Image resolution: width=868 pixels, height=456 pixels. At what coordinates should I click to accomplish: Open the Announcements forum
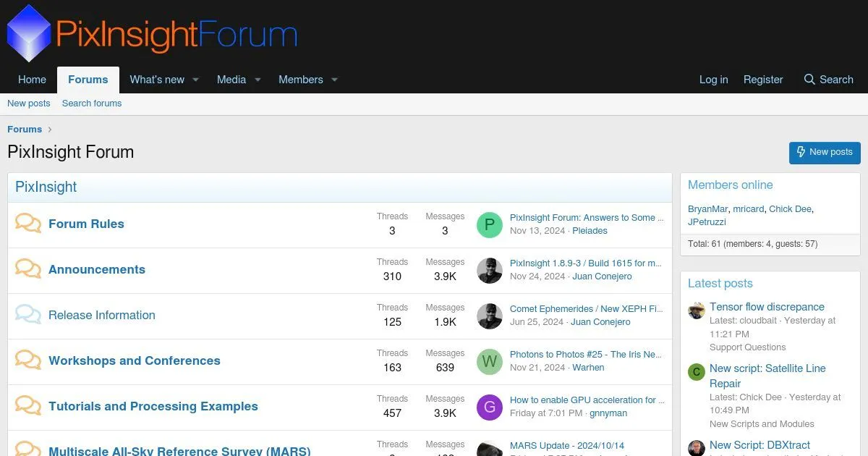point(97,269)
